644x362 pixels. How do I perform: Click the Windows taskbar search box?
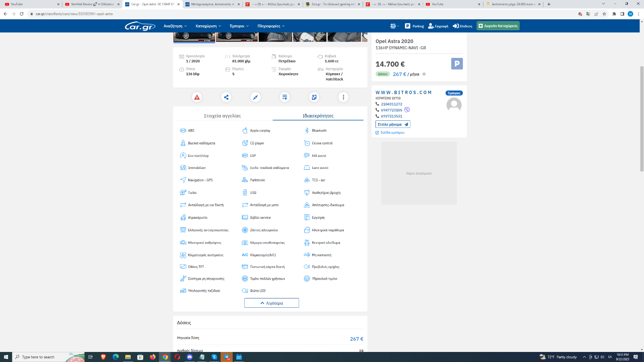click(48, 357)
